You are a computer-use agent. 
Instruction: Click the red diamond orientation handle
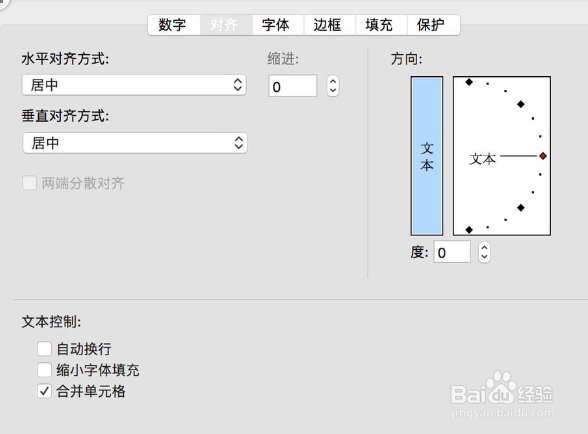click(543, 156)
